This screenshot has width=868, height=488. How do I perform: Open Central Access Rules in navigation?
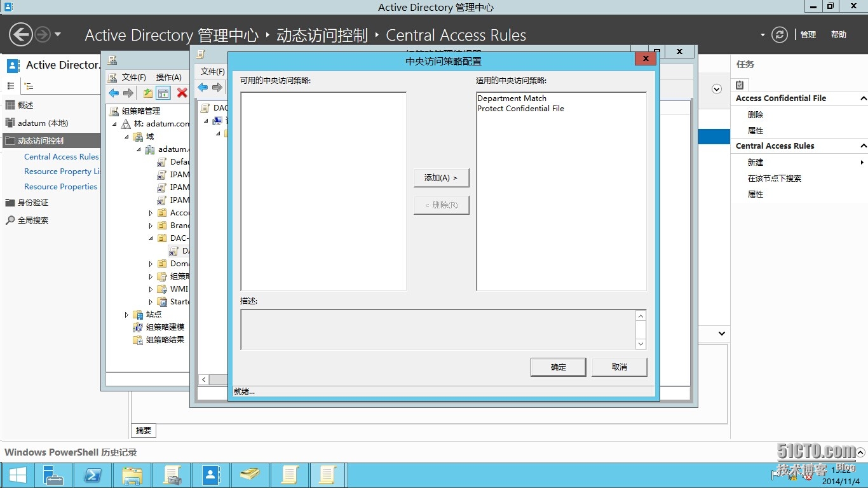coord(62,157)
